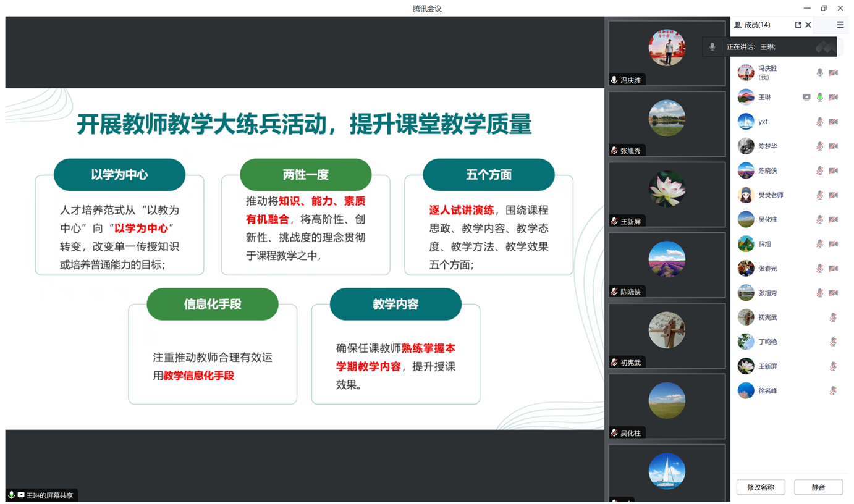Click the disabled camera icon beside 薛旭
Image resolution: width=854 pixels, height=504 pixels.
tap(833, 244)
